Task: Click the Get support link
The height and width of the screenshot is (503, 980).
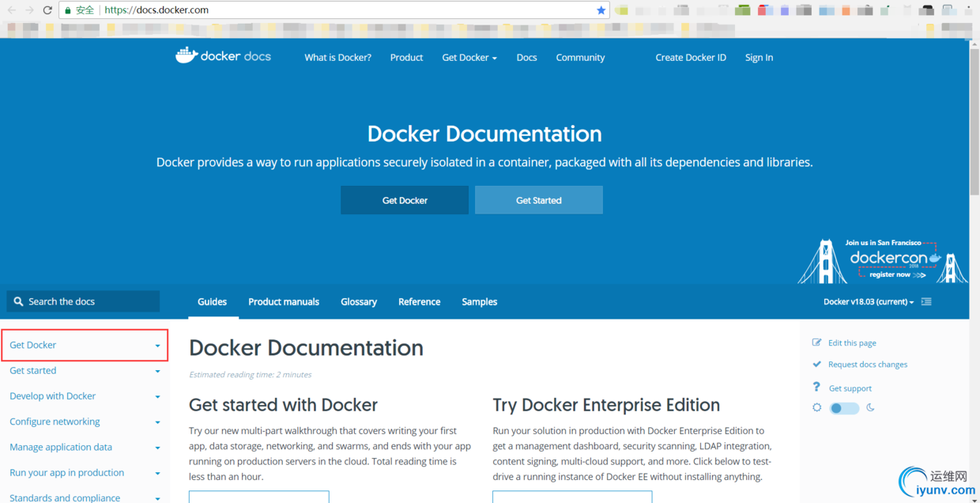Action: 850,388
